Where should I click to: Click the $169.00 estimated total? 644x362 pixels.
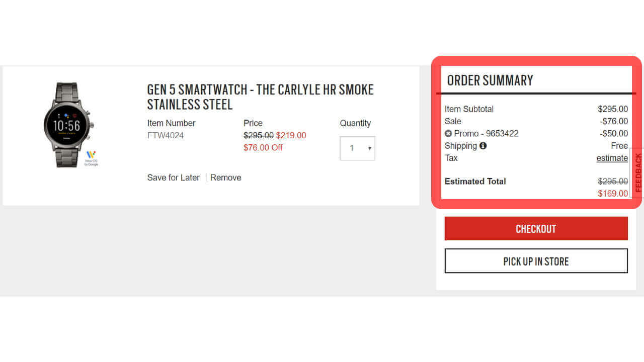click(x=612, y=194)
